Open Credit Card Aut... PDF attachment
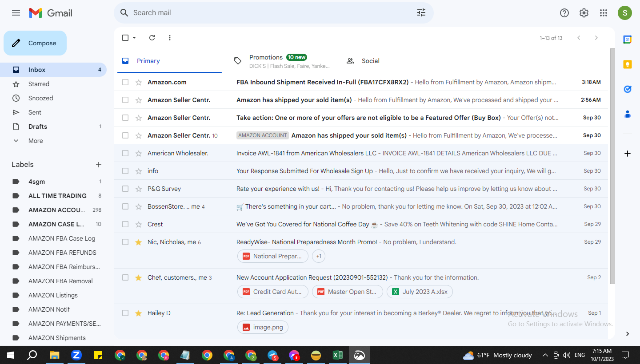The height and width of the screenshot is (364, 640). pyautogui.click(x=273, y=292)
